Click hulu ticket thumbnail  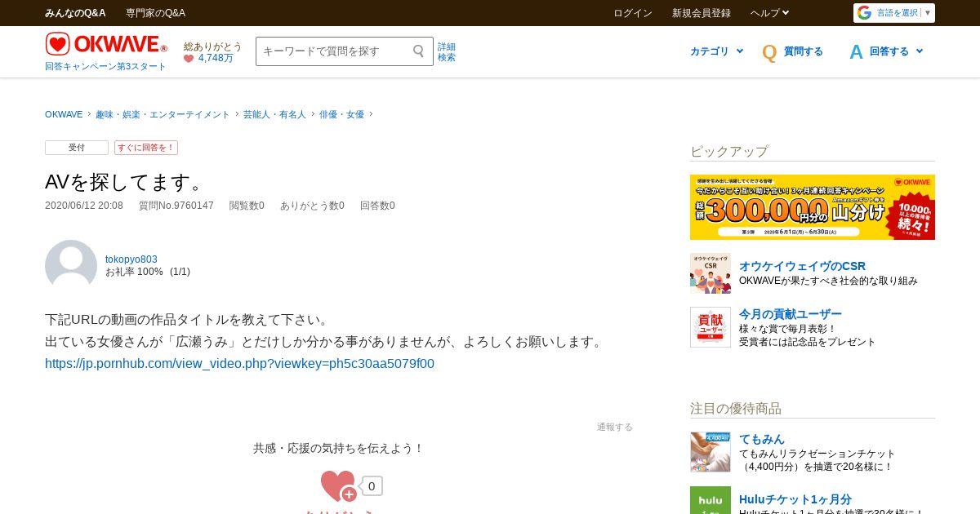(710, 500)
